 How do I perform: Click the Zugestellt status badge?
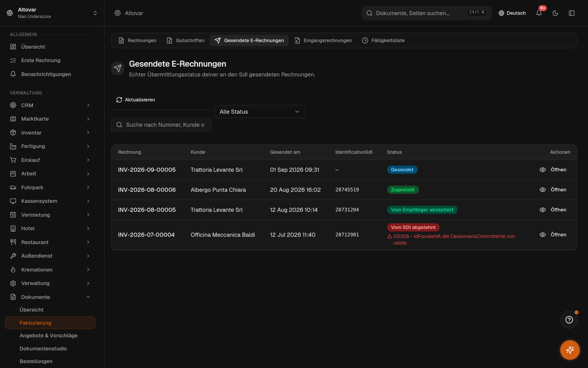pyautogui.click(x=403, y=190)
